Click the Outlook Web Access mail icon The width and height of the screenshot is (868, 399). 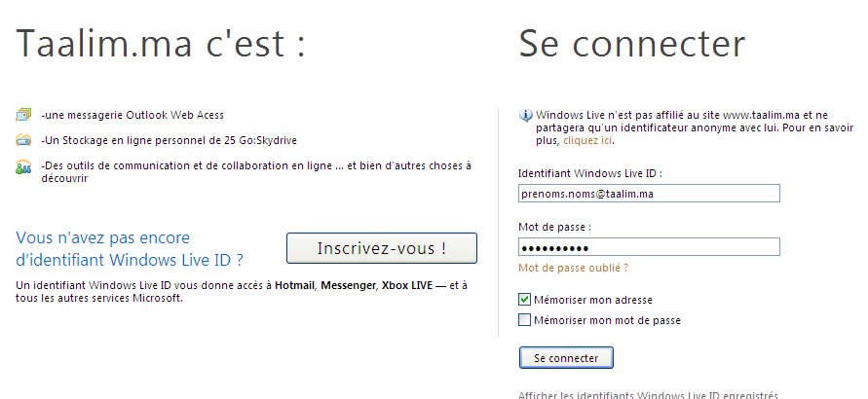tap(23, 115)
